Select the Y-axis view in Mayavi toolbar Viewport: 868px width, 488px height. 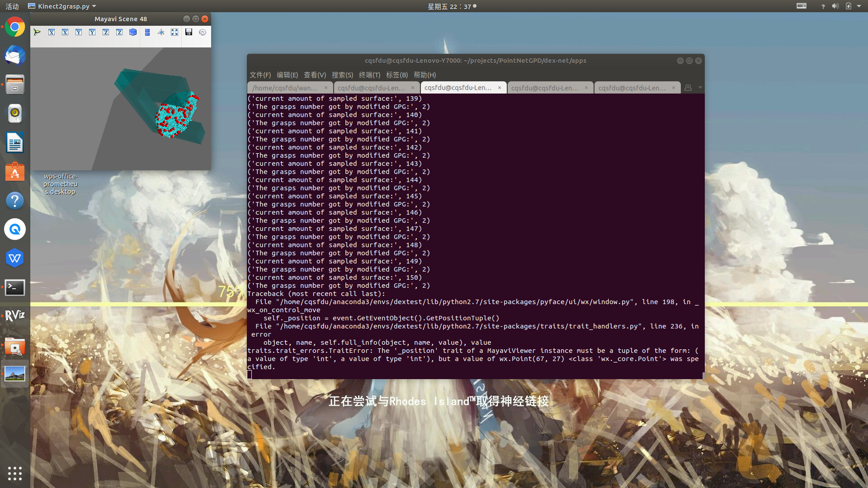(79, 32)
